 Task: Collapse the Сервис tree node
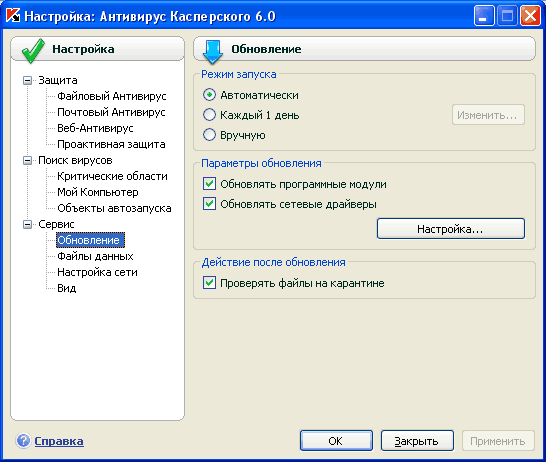27,225
